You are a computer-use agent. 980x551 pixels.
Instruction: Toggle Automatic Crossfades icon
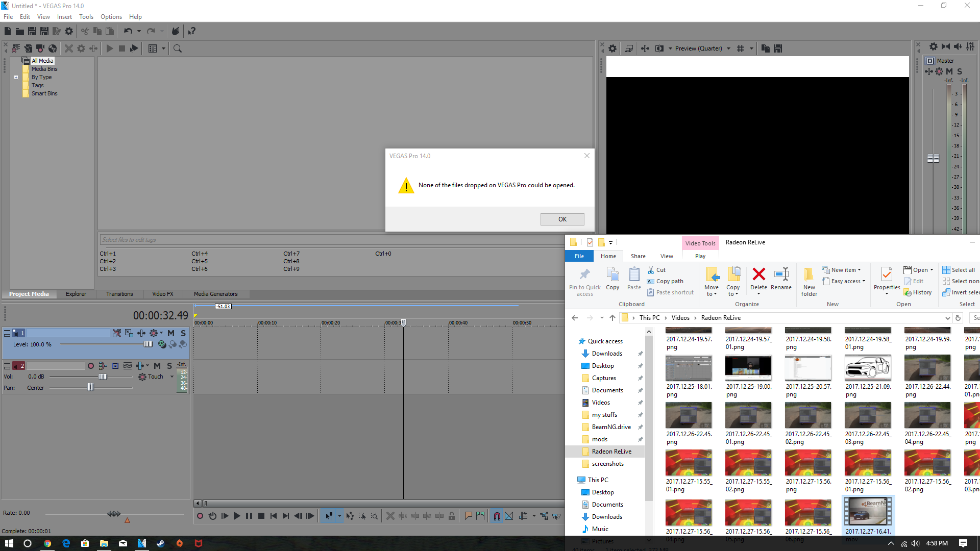[x=509, y=516]
